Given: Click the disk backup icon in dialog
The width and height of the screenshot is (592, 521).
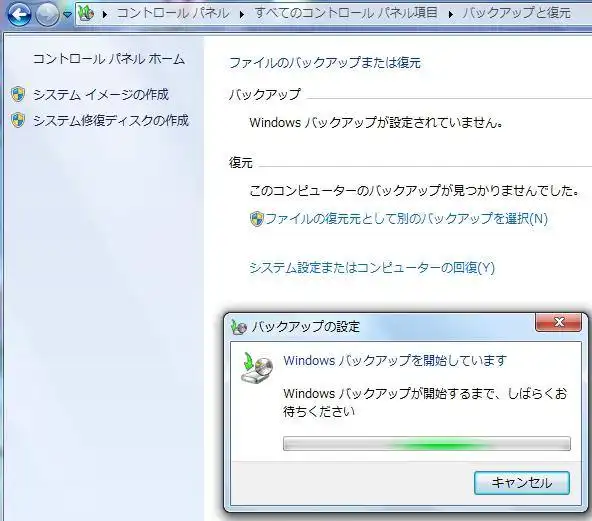Looking at the screenshot, I should 257,368.
